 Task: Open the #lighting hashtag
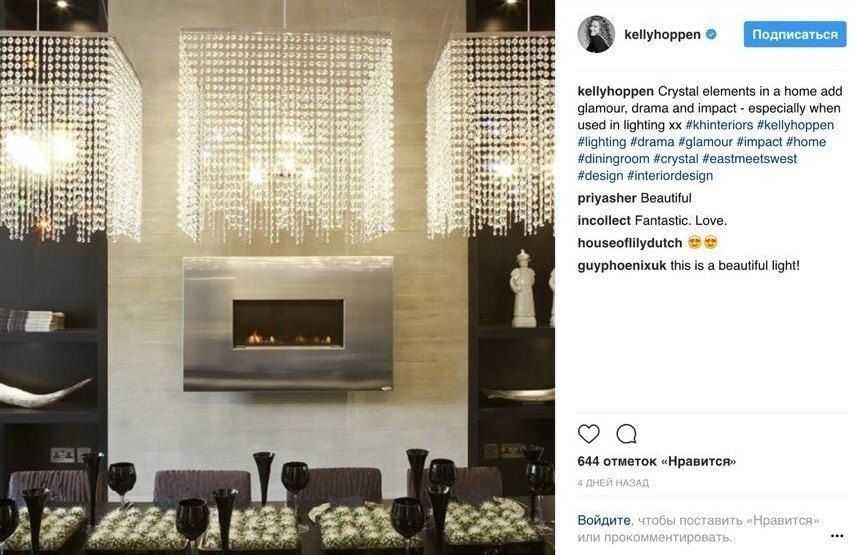click(x=601, y=142)
